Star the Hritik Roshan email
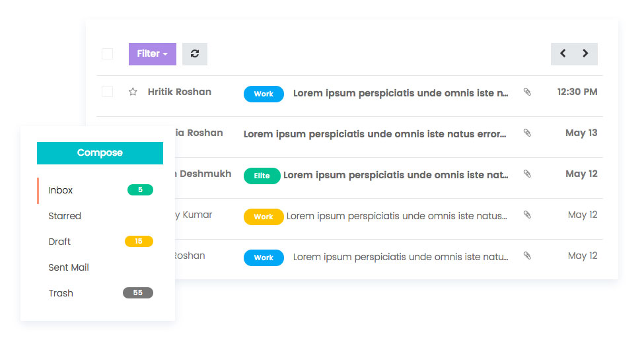This screenshot has height=344, width=644. (133, 92)
